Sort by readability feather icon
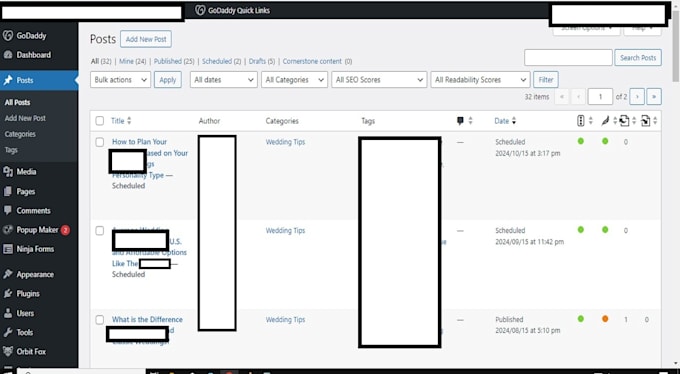Viewport: 680px width, 374px height. (605, 121)
